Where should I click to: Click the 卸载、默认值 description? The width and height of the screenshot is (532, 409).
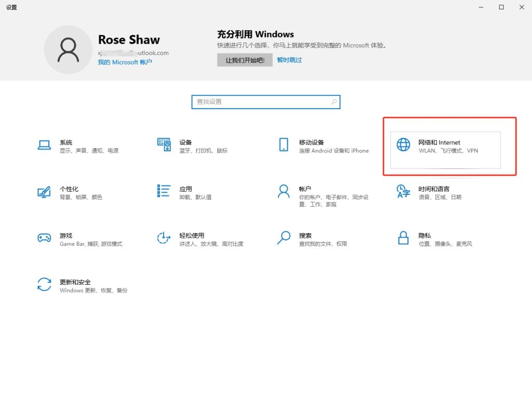coord(195,197)
